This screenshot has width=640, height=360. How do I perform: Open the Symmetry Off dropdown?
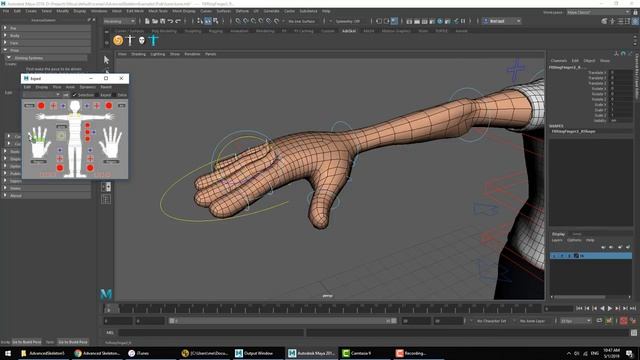347,21
